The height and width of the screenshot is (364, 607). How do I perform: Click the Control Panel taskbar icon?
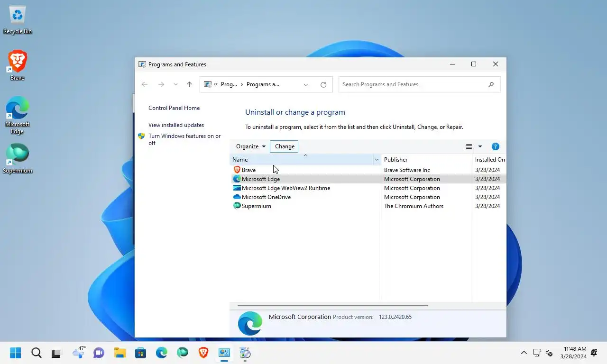(x=224, y=353)
